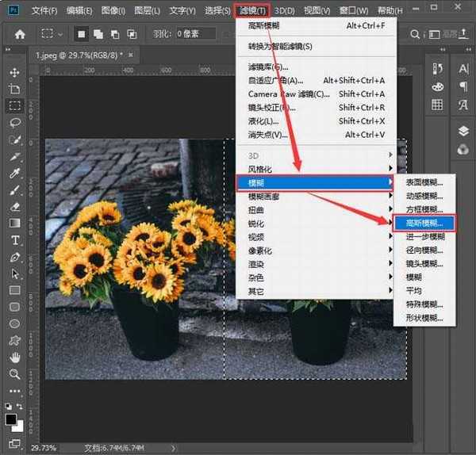
Task: Open the History panel icon
Action: [437, 69]
